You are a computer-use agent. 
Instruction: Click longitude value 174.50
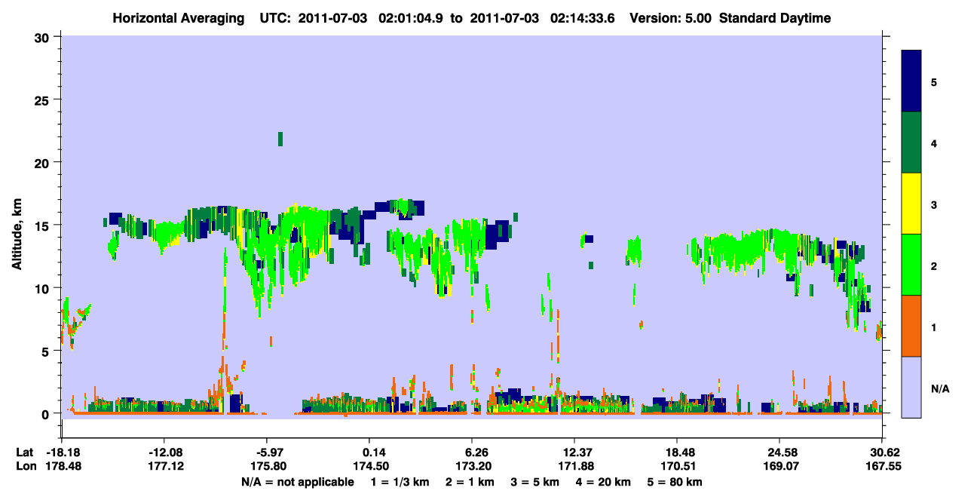point(370,467)
